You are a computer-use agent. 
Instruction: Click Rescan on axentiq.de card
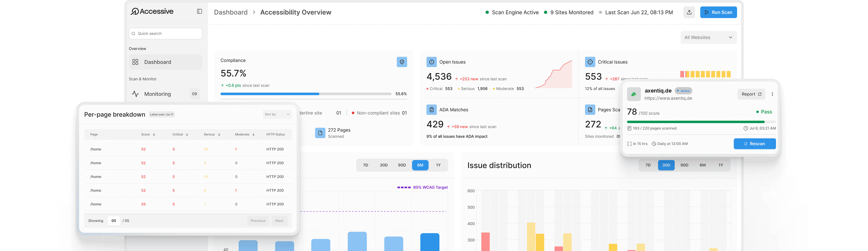tap(755, 144)
